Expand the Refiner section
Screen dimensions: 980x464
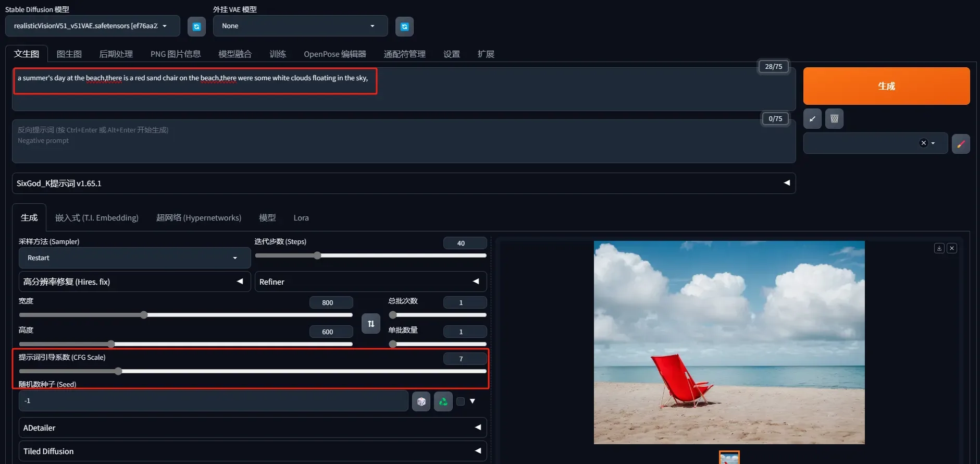coord(370,282)
